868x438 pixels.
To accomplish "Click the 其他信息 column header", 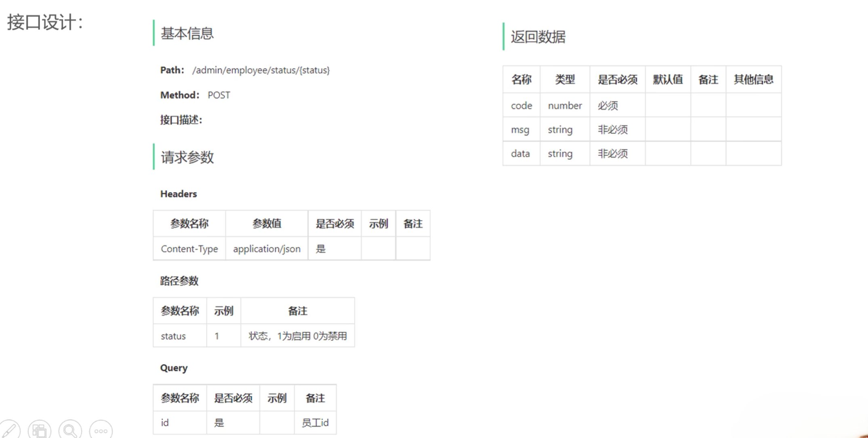I will 753,80.
